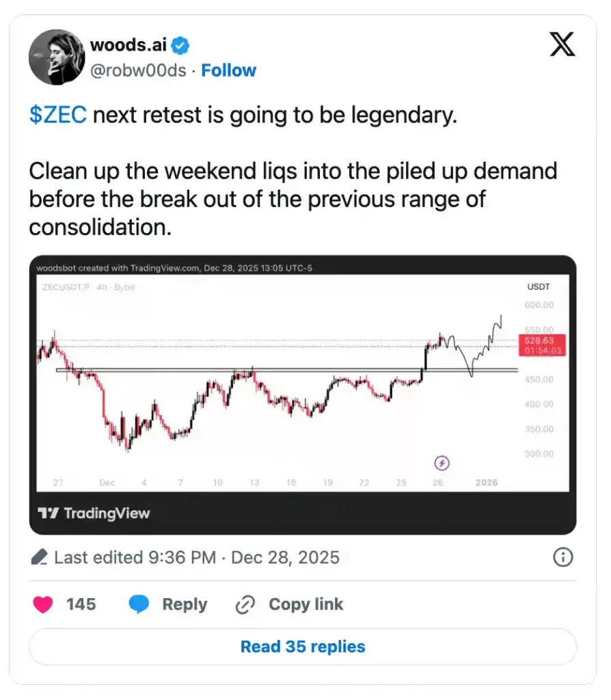
Task: Click the 145 likes count
Action: click(x=81, y=604)
